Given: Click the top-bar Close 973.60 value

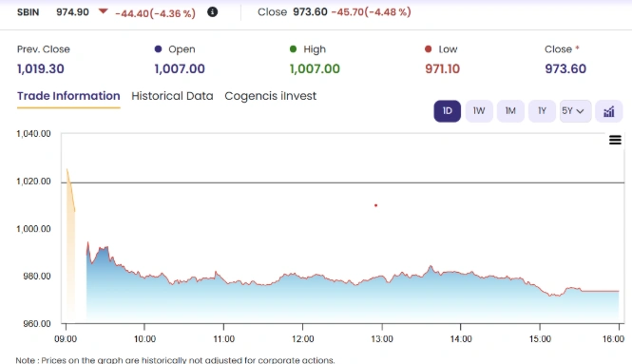Looking at the screenshot, I should tap(310, 12).
